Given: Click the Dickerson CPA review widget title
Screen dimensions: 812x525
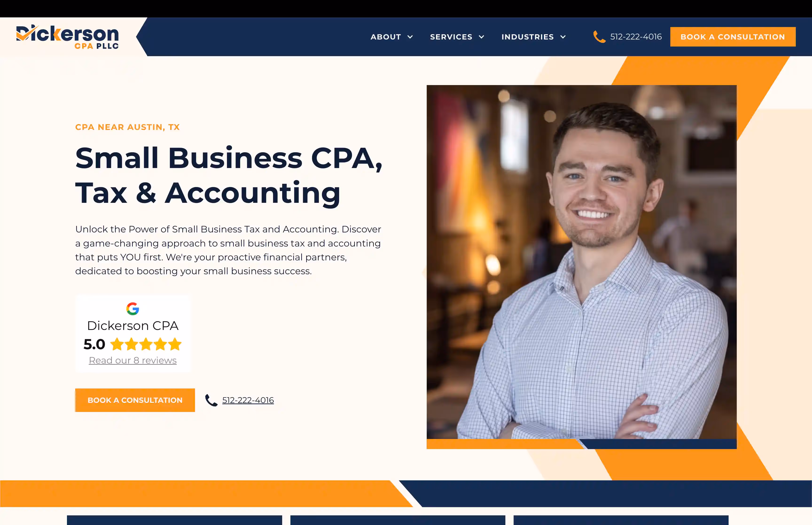Looking at the screenshot, I should pyautogui.click(x=133, y=325).
